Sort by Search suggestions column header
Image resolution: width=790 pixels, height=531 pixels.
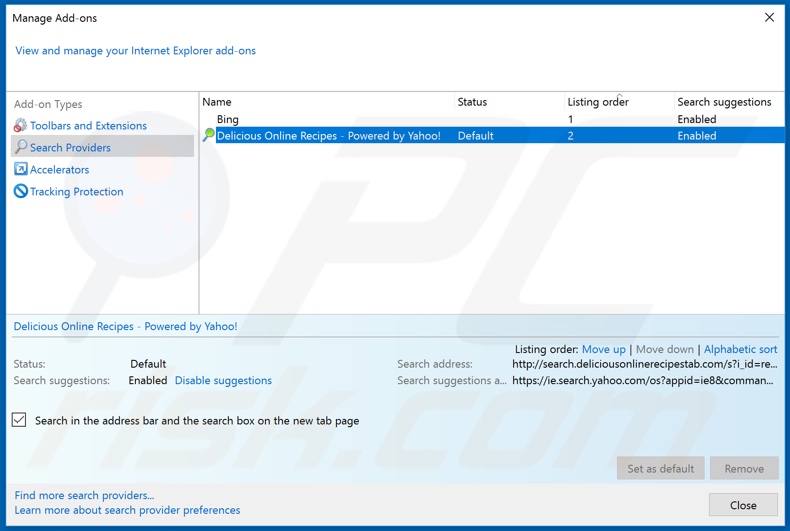[x=724, y=102]
